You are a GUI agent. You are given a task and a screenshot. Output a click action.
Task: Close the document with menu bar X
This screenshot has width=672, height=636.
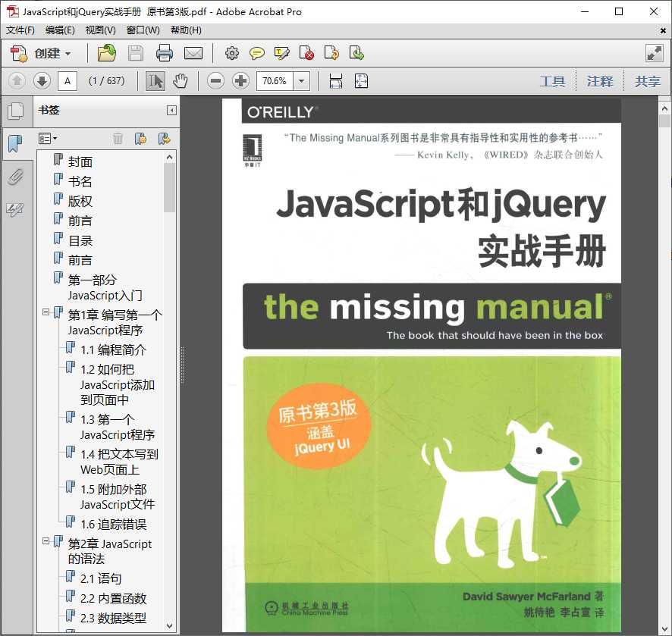[x=663, y=31]
